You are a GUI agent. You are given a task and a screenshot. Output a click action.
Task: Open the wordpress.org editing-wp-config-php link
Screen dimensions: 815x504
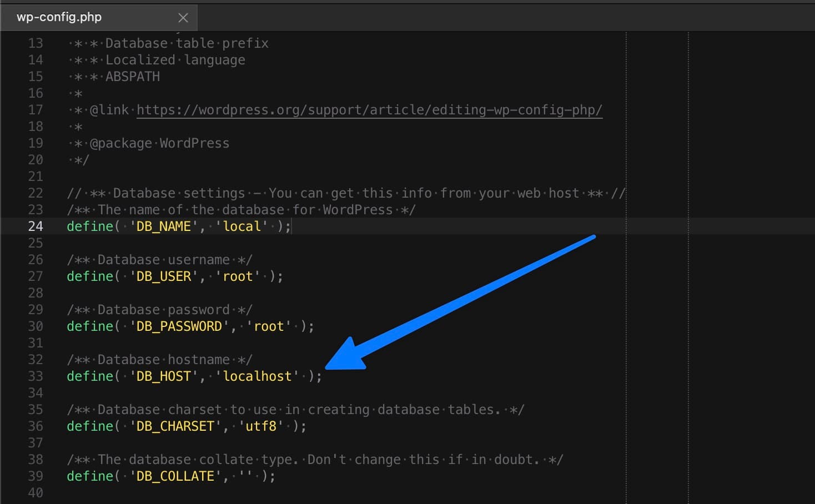[x=369, y=110]
